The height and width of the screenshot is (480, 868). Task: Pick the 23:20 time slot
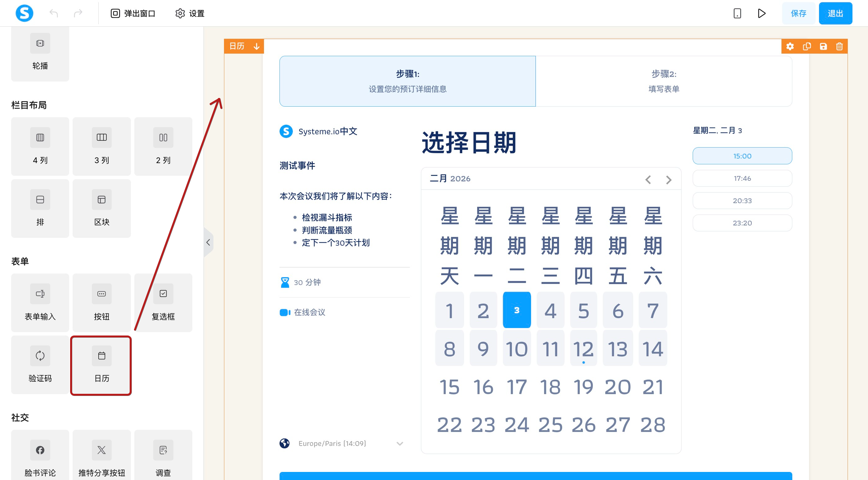click(742, 223)
